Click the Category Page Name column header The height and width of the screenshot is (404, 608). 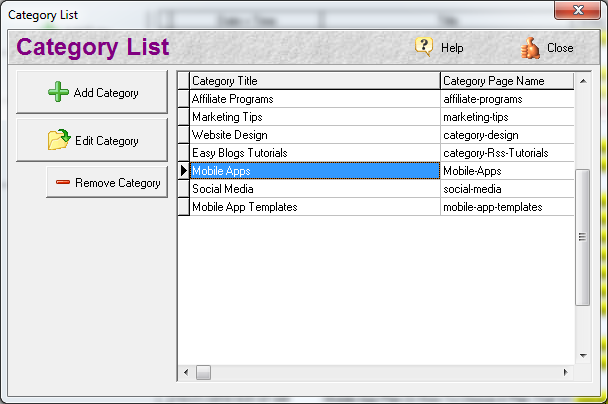click(x=507, y=81)
